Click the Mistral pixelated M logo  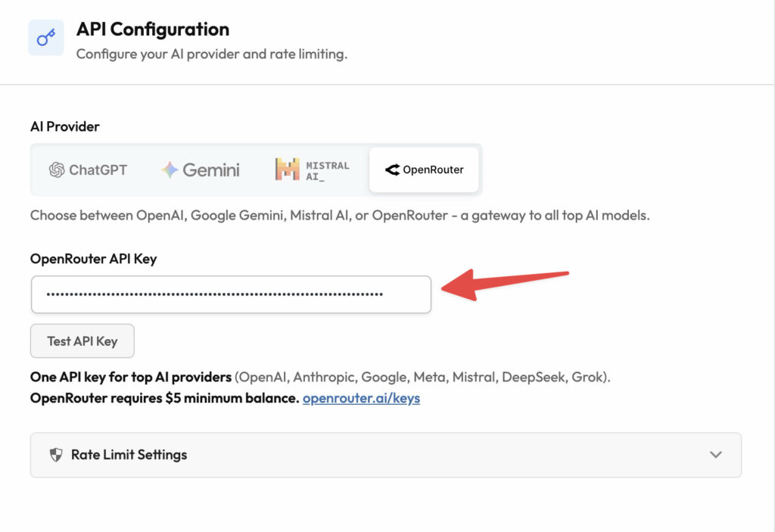(287, 170)
